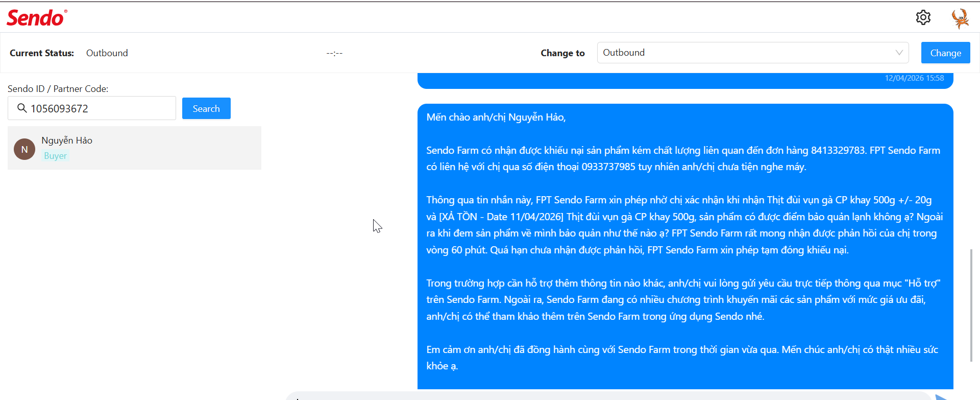The image size is (980, 400).
Task: Click the Search button
Action: pyautogui.click(x=206, y=108)
